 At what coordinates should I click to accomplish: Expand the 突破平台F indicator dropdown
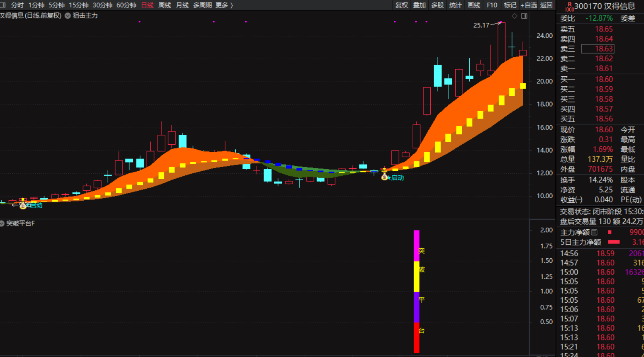[2, 223]
